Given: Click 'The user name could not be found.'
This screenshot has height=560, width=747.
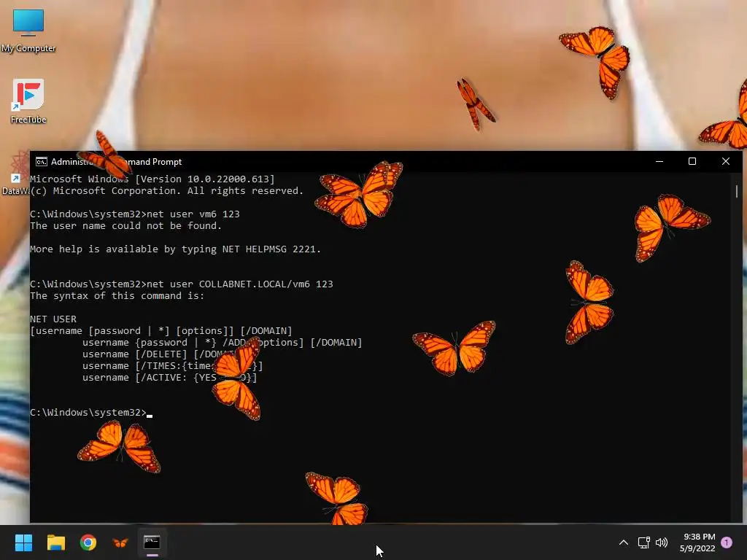Looking at the screenshot, I should [125, 226].
